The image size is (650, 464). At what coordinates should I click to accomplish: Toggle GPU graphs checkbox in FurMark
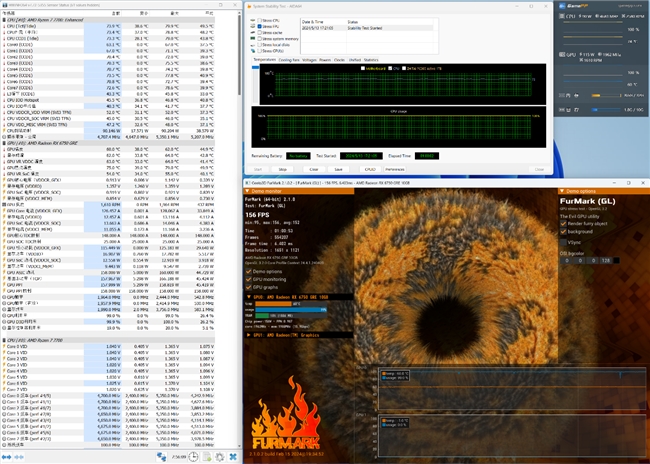coord(249,287)
